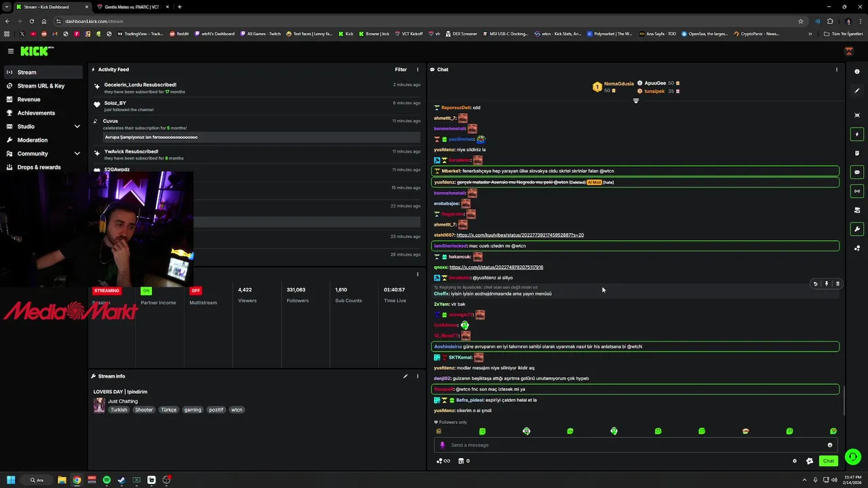
Task: Open the Reddit bookmark
Action: click(x=179, y=34)
